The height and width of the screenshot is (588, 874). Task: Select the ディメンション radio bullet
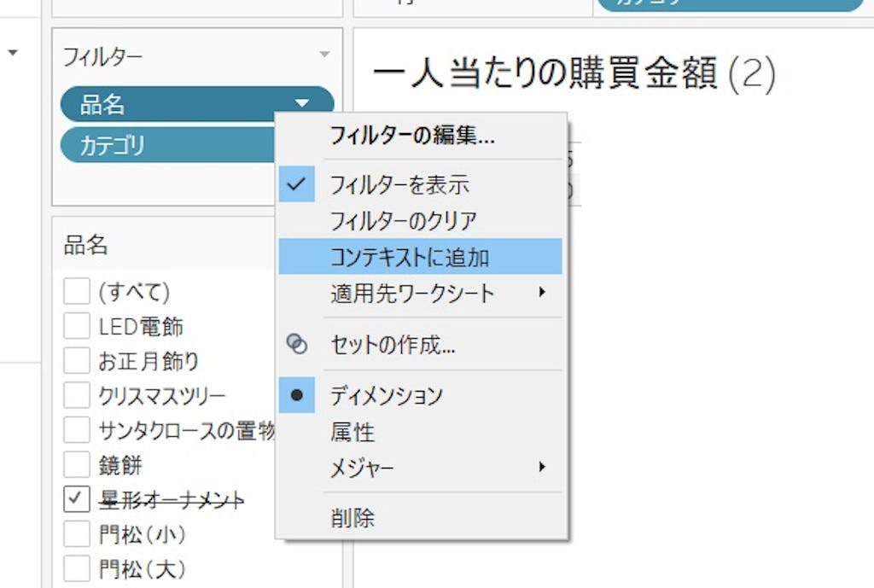(297, 396)
